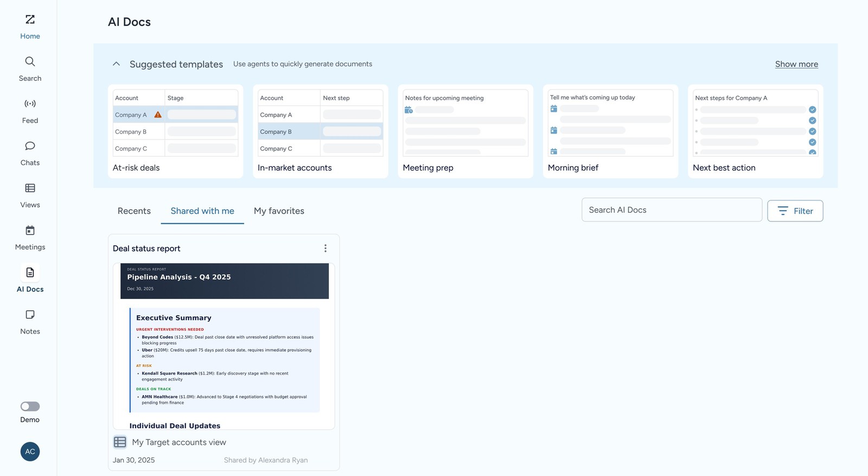Open the At-risk deals template
This screenshot has height=476, width=868.
175,131
